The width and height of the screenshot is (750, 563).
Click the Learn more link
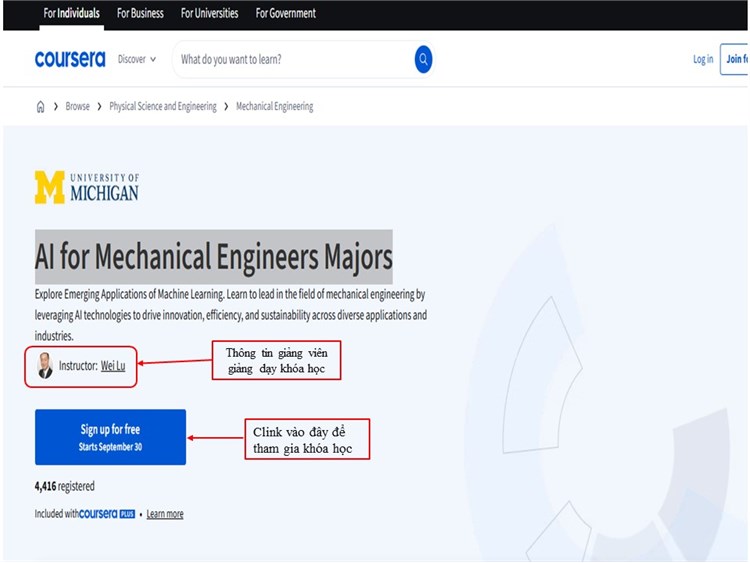pyautogui.click(x=165, y=514)
